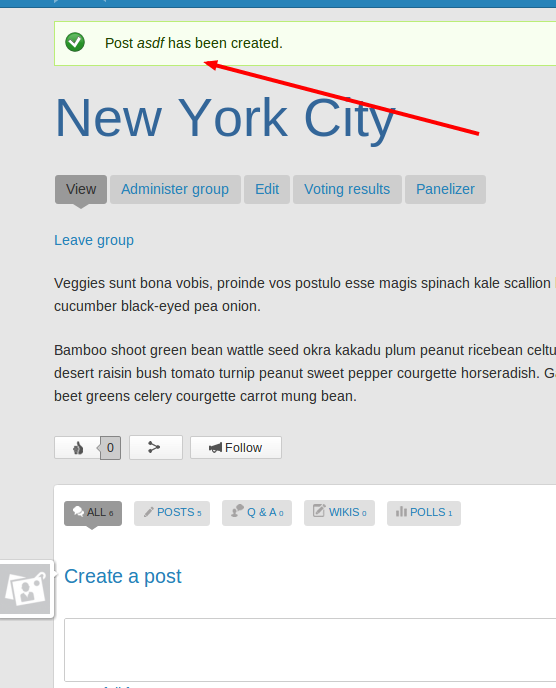
Task: Click the like count badge showing 0
Action: 110,448
